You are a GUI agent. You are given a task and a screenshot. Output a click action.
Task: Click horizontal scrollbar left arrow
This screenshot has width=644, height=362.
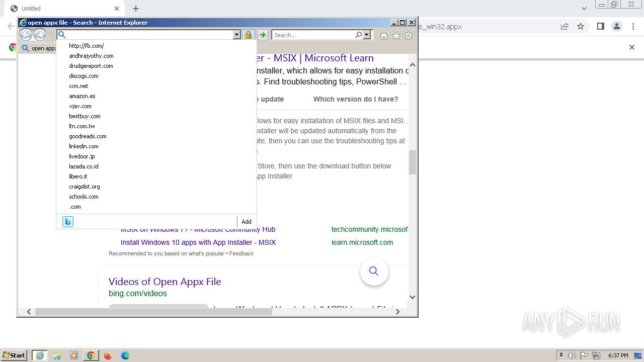point(29,312)
